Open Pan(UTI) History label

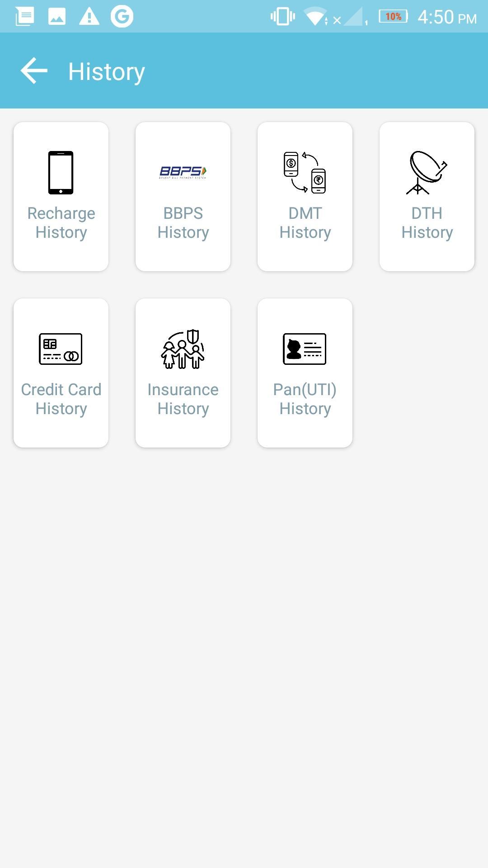pos(305,399)
